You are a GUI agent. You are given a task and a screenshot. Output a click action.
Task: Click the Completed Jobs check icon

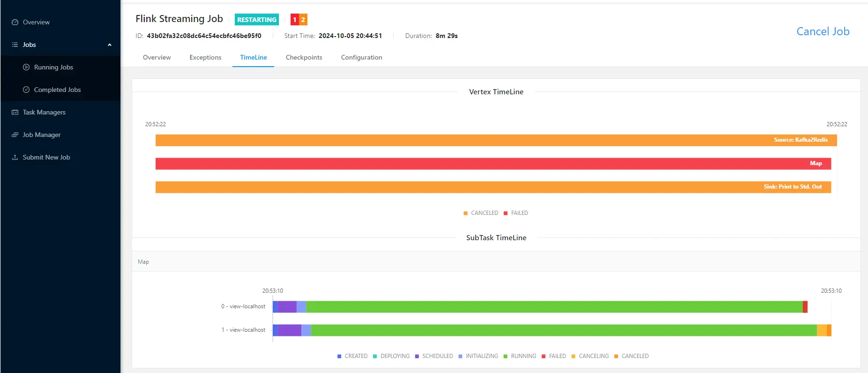pyautogui.click(x=26, y=90)
